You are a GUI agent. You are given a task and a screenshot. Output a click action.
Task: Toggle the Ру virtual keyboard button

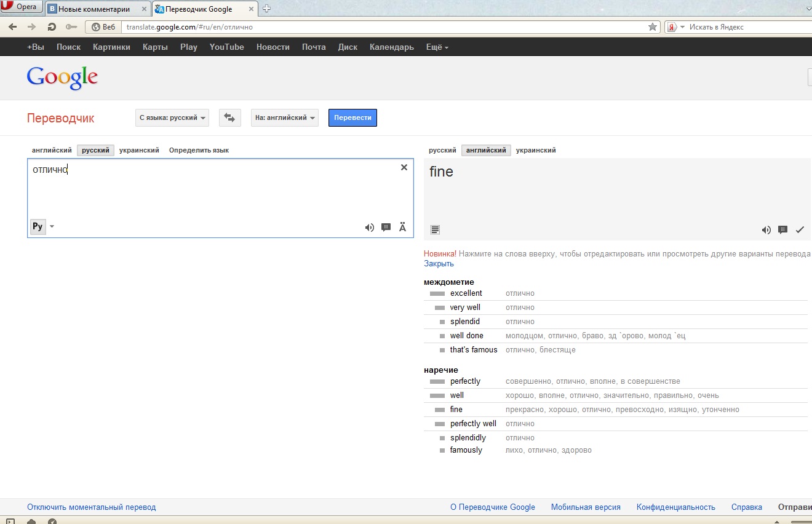[38, 226]
